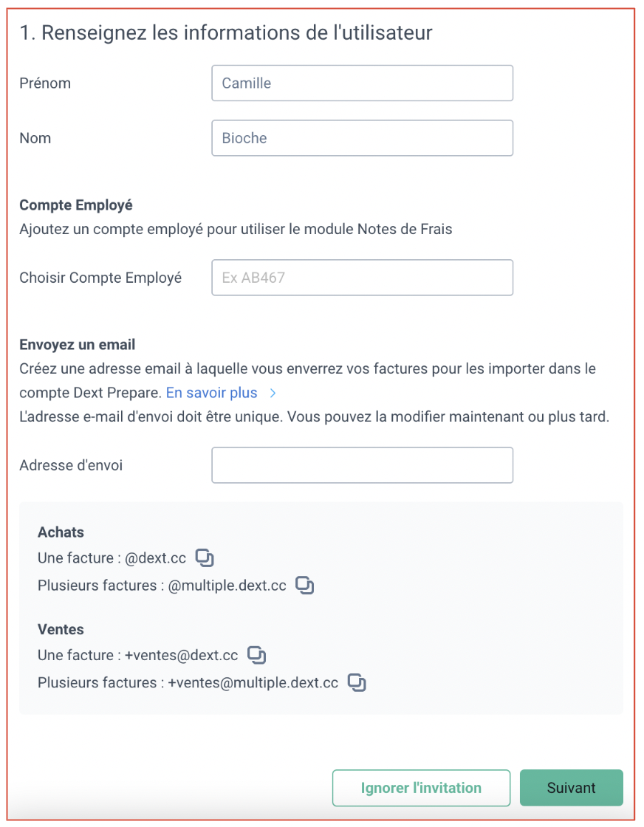The height and width of the screenshot is (827, 644).
Task: Copy the Achats @multiple.dext.cc address
Action: click(x=305, y=585)
